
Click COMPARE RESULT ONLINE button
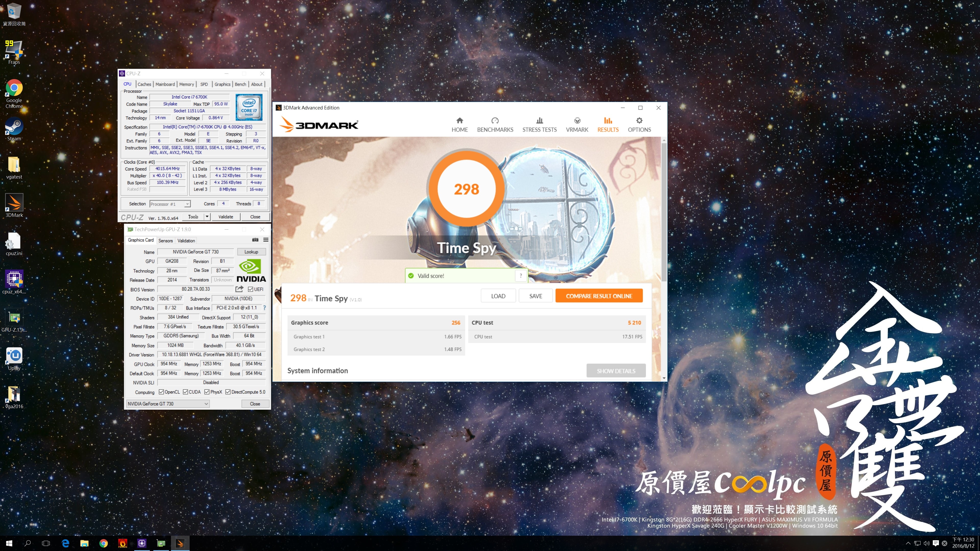click(x=599, y=296)
